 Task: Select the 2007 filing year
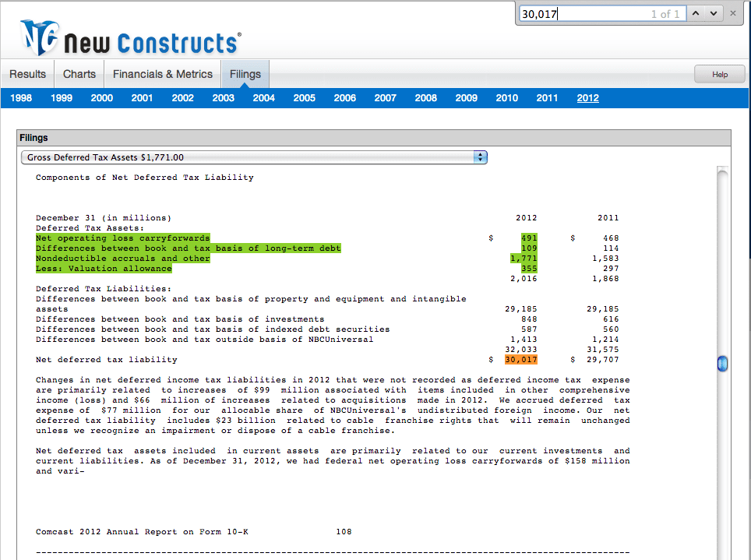385,98
